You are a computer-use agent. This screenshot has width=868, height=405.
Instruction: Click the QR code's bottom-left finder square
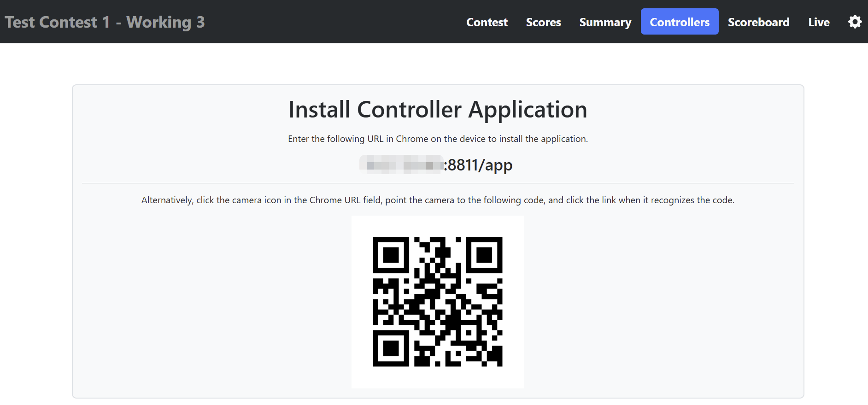(391, 348)
